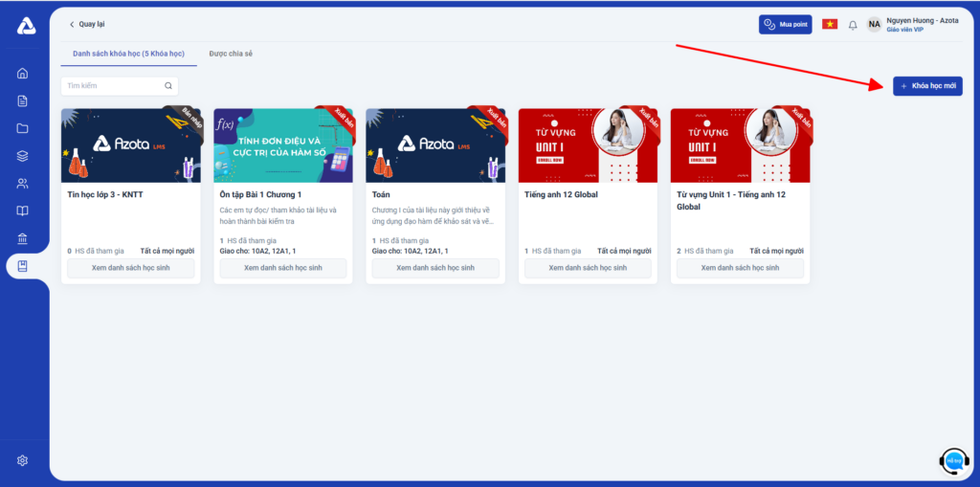The width and height of the screenshot is (980, 487).
Task: Open the document icon in sidebar
Action: tap(23, 100)
